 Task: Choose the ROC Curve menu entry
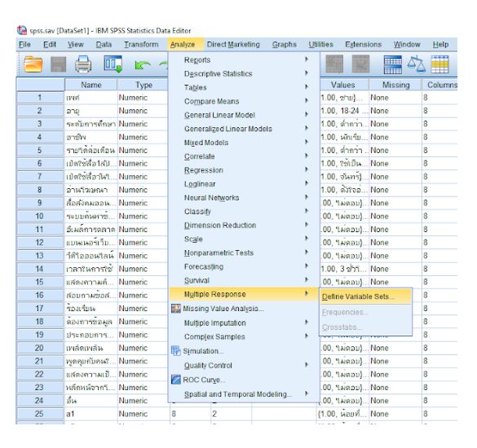tap(244, 380)
